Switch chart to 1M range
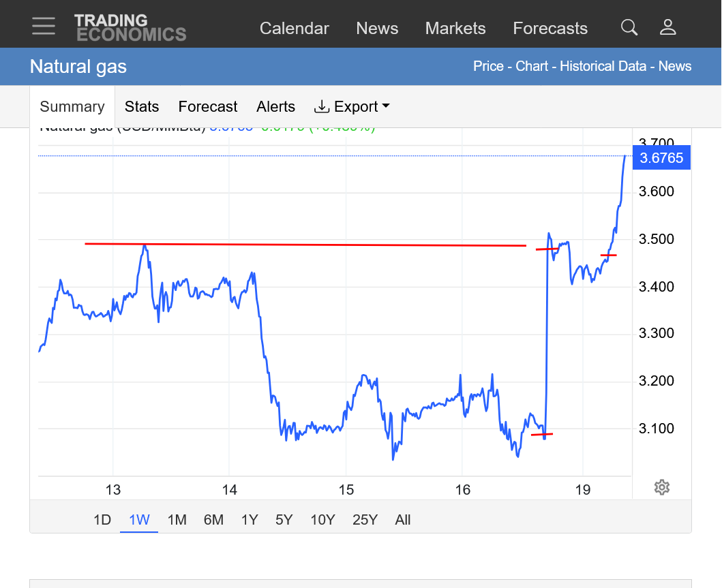Screen dimensions: 722x588 177,520
